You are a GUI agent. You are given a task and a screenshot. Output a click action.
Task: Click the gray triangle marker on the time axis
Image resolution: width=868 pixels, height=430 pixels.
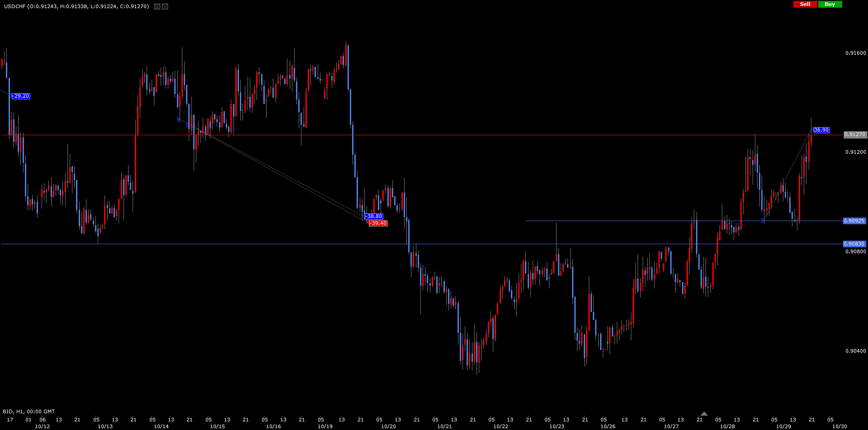704,414
